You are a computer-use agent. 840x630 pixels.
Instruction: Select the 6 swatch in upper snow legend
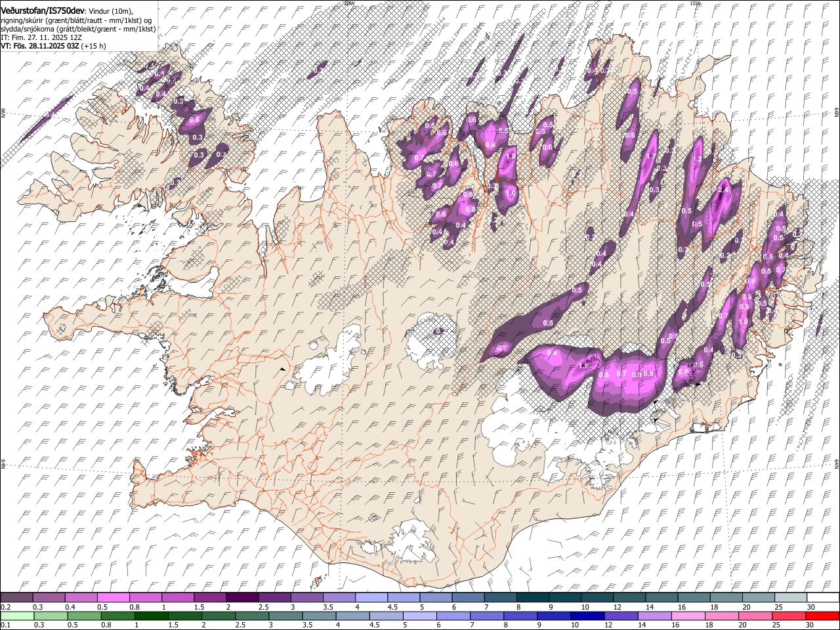click(x=468, y=598)
